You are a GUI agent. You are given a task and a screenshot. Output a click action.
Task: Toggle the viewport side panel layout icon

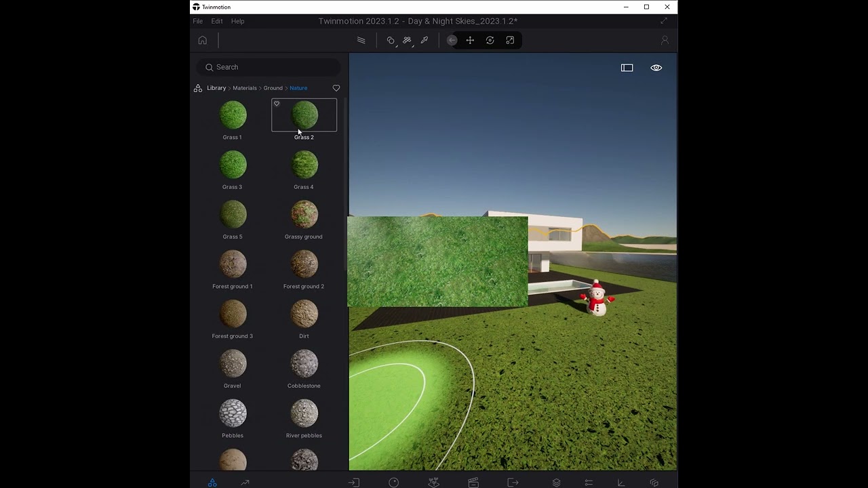627,68
